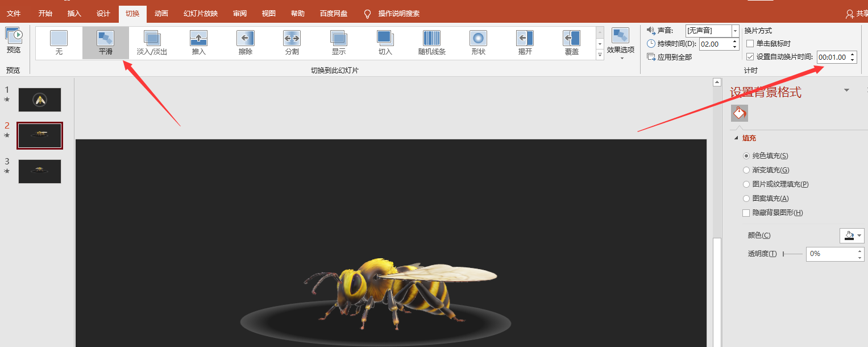The image size is (868, 347).
Task: Decrease 透明度 with the stepper down arrow
Action: click(860, 257)
